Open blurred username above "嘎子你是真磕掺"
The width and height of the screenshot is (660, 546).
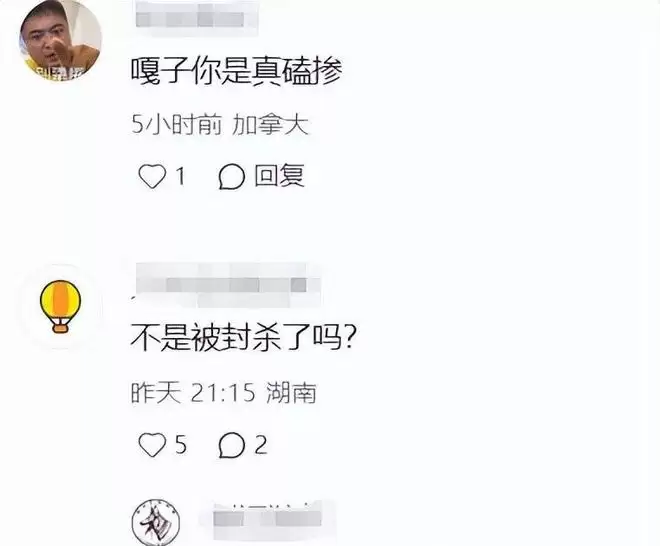pyautogui.click(x=197, y=16)
